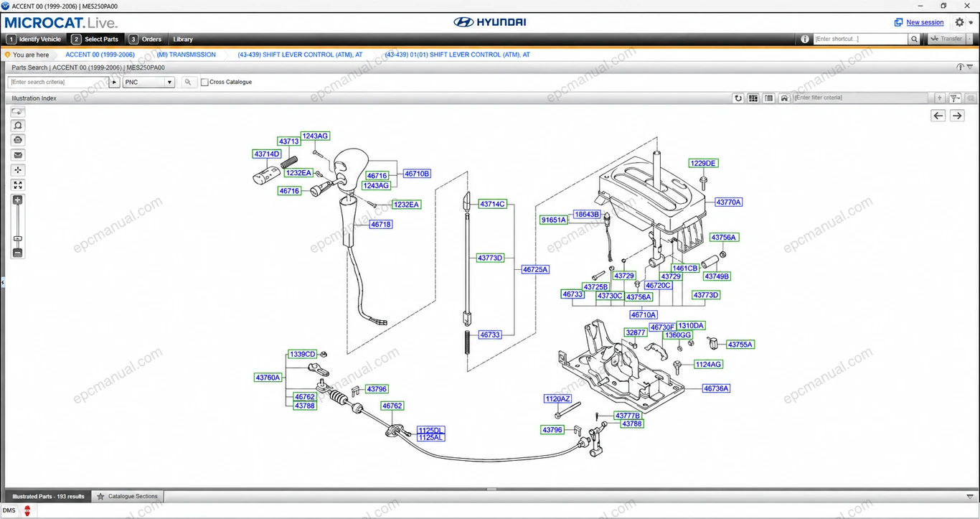Viewport: 980px width, 519px height.
Task: Open the filter funnel options
Action: (x=956, y=98)
